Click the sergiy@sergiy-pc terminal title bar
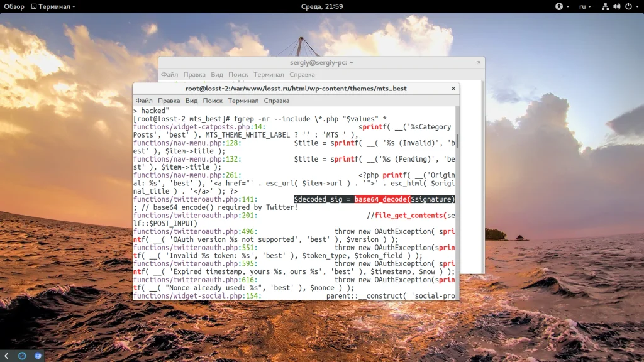Viewport: 644px width, 362px height. click(321, 62)
